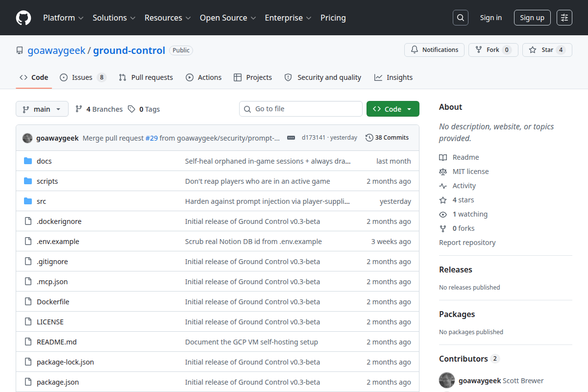
Task: Switch to the Pull requests tab
Action: click(146, 77)
